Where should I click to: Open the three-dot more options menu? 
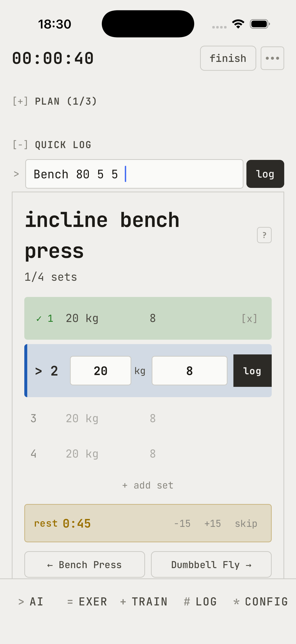pos(272,58)
